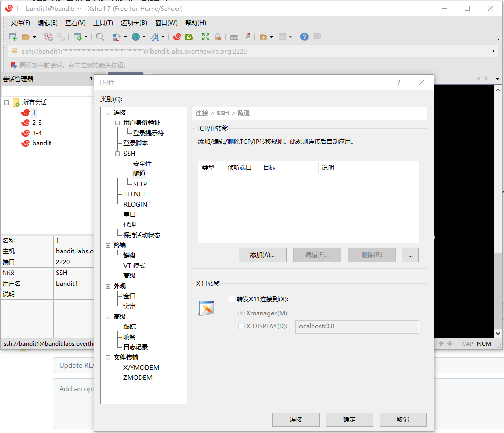This screenshot has width=504, height=433.
Task: Open address bar history dropdown arrow
Action: tap(493, 51)
